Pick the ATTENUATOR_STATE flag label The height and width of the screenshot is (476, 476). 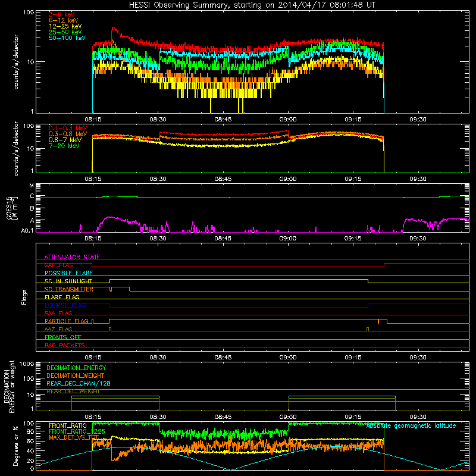pyautogui.click(x=72, y=257)
